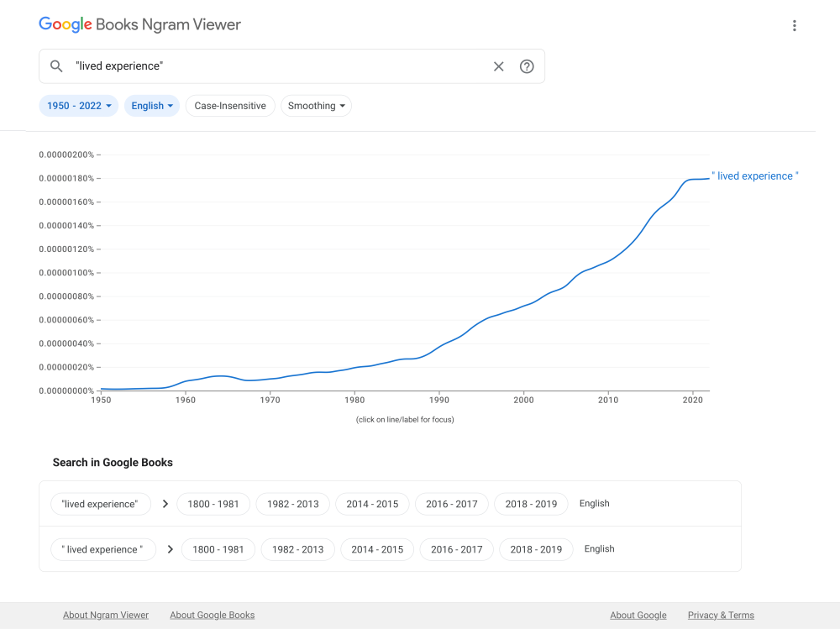Click the Google Books Ngram Viewer logo

tap(139, 24)
